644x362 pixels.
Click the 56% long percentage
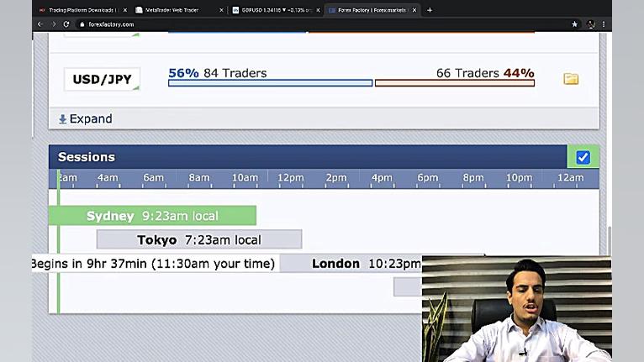pos(183,72)
